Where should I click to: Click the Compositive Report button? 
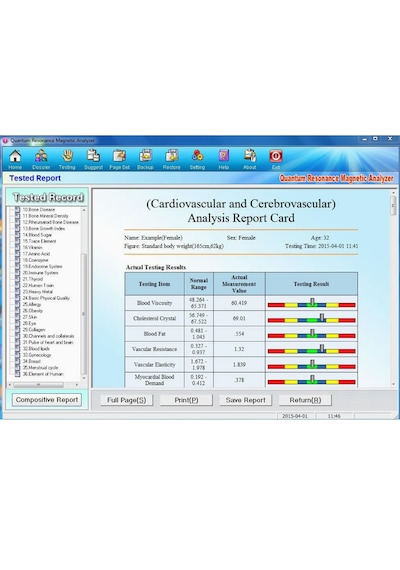click(x=47, y=400)
